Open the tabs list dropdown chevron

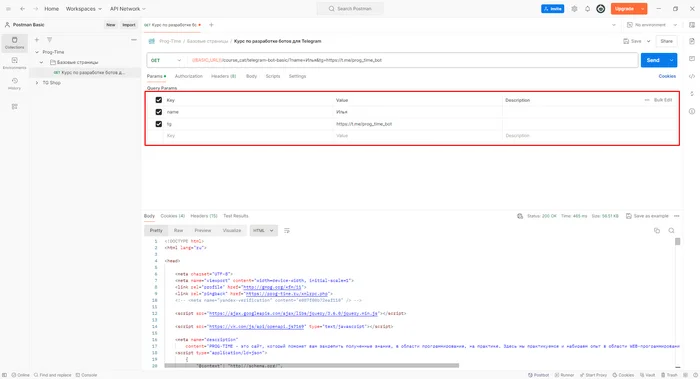[614, 25]
